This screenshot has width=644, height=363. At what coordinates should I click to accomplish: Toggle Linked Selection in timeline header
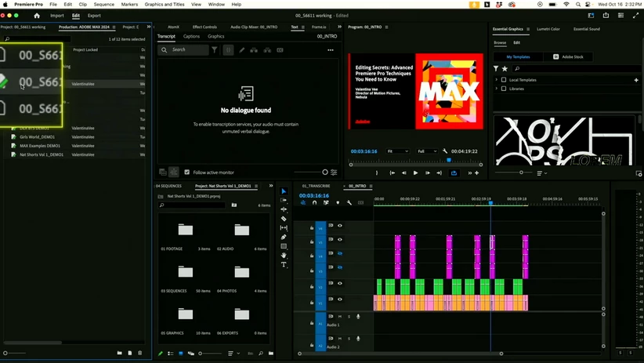click(326, 203)
